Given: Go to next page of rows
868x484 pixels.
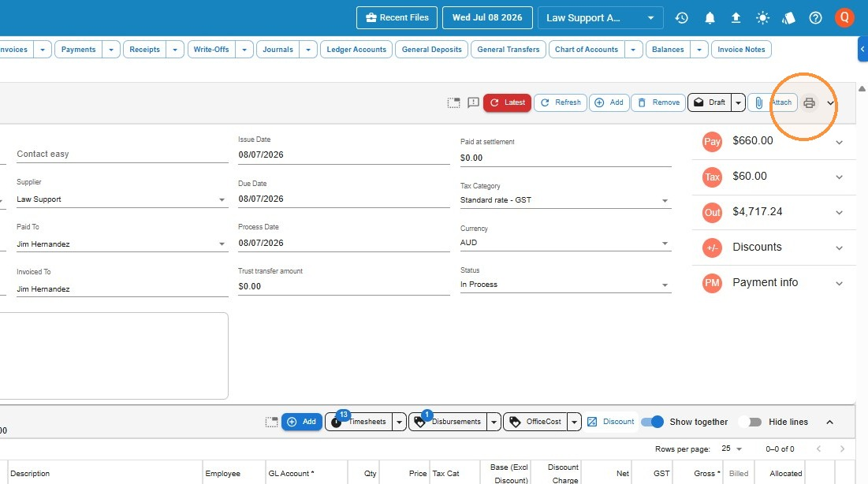Looking at the screenshot, I should [x=842, y=449].
